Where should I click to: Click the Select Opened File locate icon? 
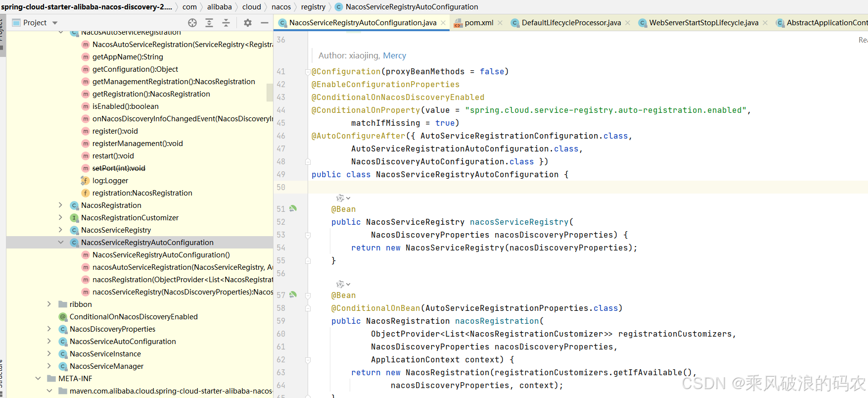[192, 23]
